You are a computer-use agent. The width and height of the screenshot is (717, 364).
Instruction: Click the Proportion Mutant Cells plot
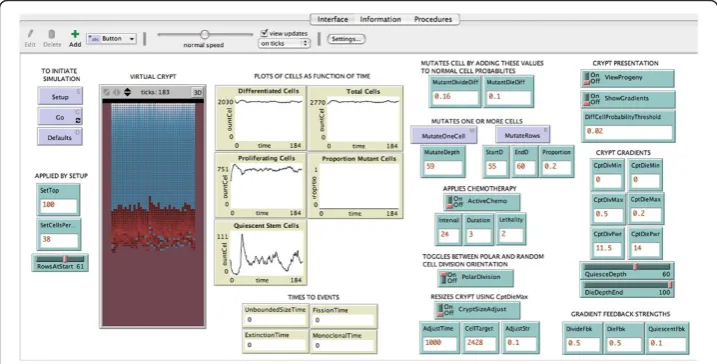355,185
